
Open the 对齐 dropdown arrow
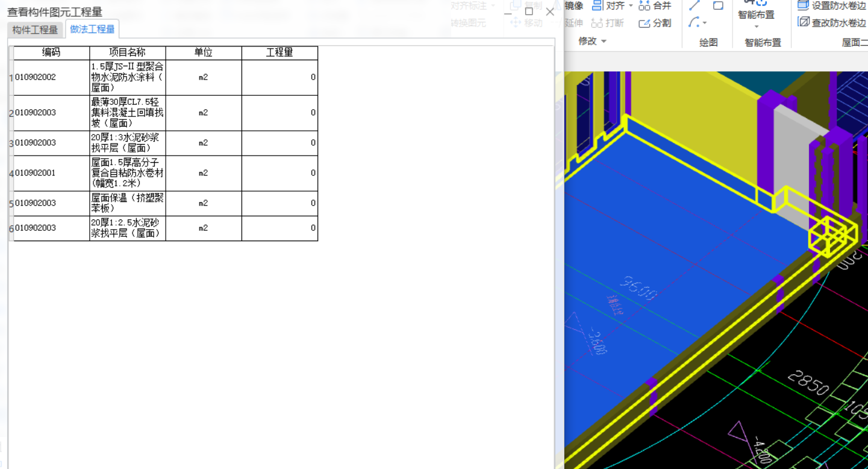(x=631, y=5)
